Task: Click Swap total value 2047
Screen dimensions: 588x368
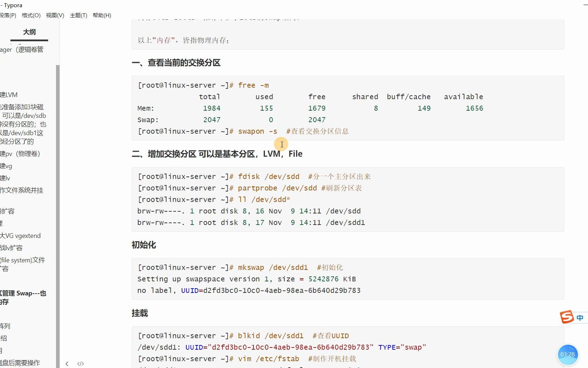Action: tap(212, 120)
